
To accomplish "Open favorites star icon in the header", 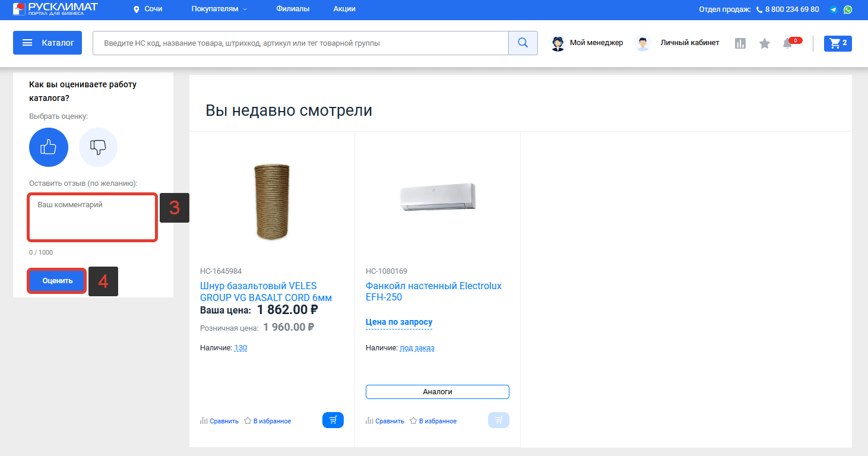I will point(765,43).
